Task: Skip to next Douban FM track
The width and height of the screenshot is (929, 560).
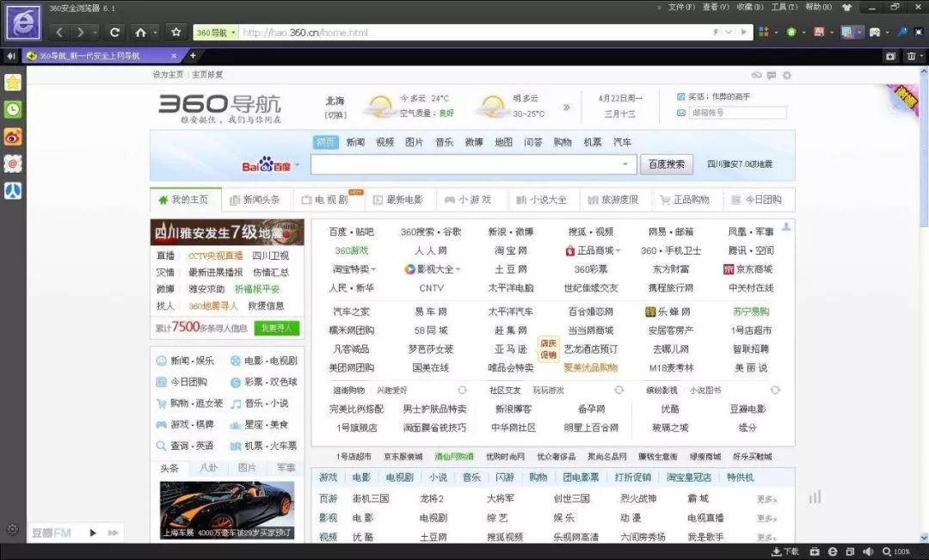Action: (x=113, y=532)
